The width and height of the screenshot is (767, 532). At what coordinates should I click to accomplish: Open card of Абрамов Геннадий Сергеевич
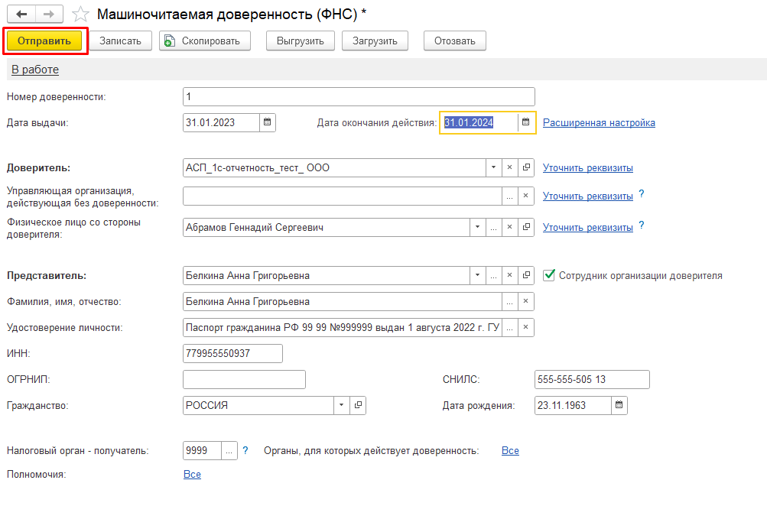tap(526, 227)
